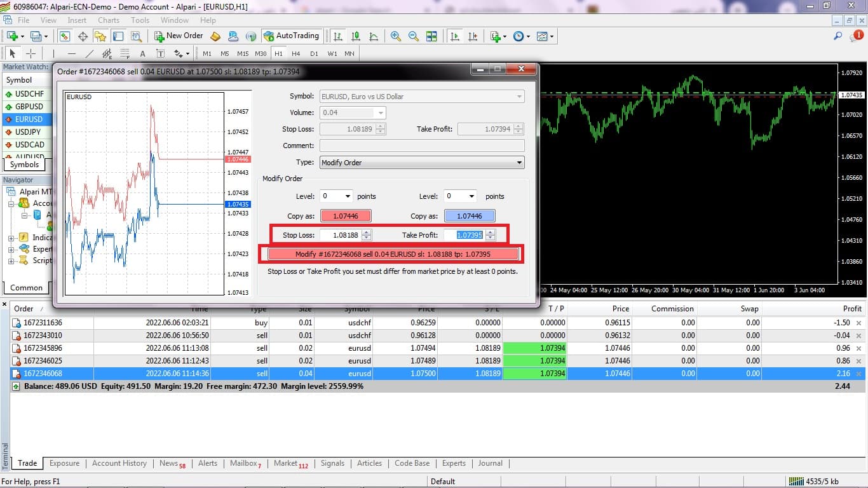Open notifications bubble at top right
Image resolution: width=868 pixels, height=488 pixels.
[x=857, y=36]
